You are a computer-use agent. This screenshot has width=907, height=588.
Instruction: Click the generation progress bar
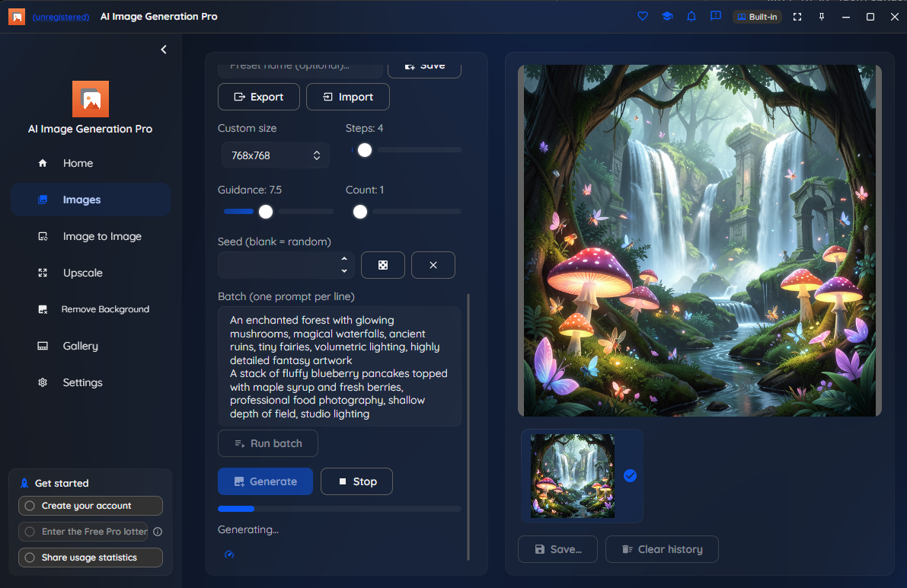click(340, 509)
